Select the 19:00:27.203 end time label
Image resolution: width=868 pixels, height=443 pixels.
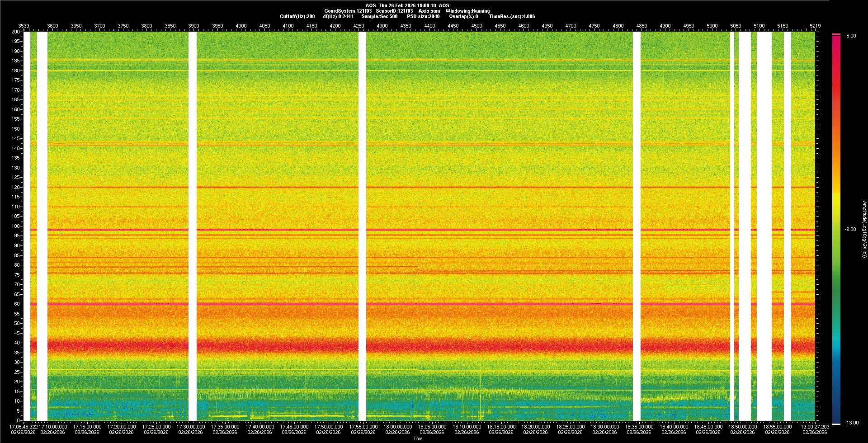pyautogui.click(x=815, y=426)
